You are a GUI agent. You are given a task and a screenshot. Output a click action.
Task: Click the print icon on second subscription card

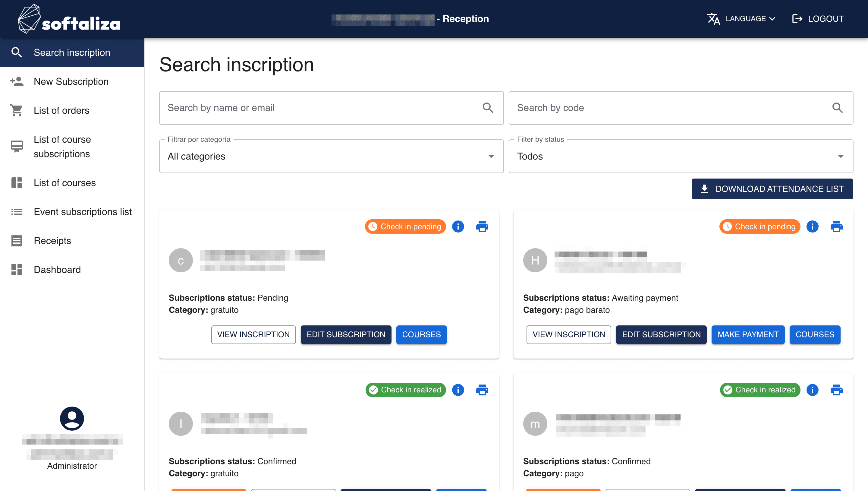click(836, 227)
